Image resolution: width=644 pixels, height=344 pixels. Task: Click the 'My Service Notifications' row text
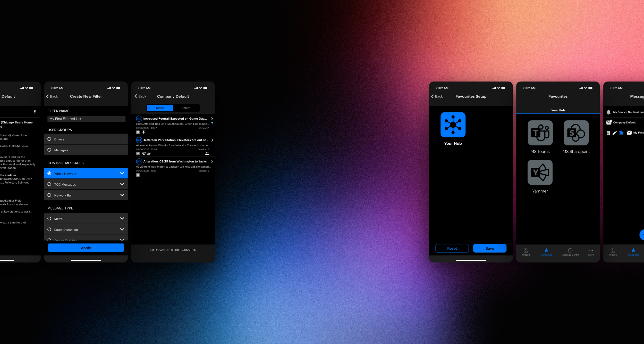coord(628,112)
